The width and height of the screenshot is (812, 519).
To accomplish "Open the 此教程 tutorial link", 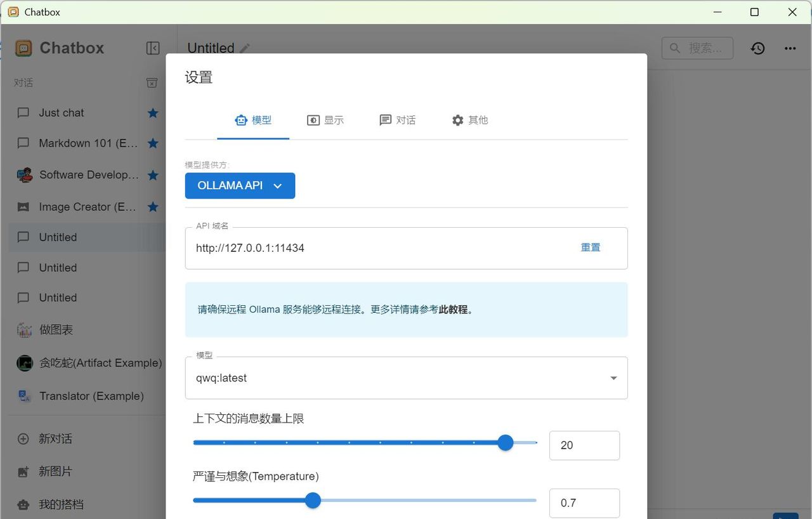I will 454,309.
